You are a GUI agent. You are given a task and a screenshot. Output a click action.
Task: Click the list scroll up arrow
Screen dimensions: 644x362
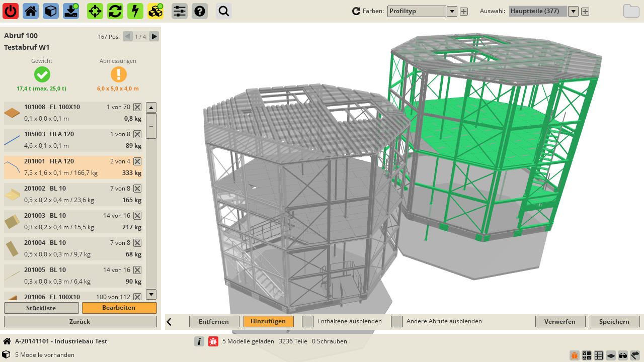[x=151, y=108]
